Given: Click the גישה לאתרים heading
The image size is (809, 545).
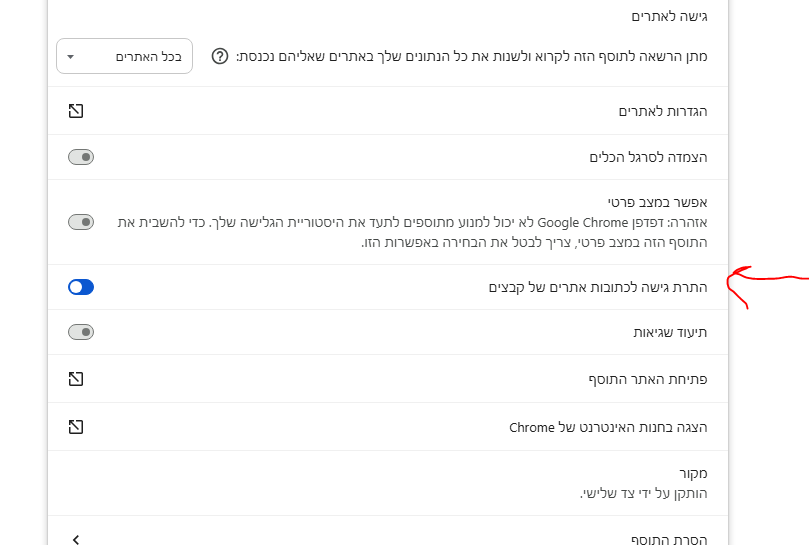Looking at the screenshot, I should point(670,17).
